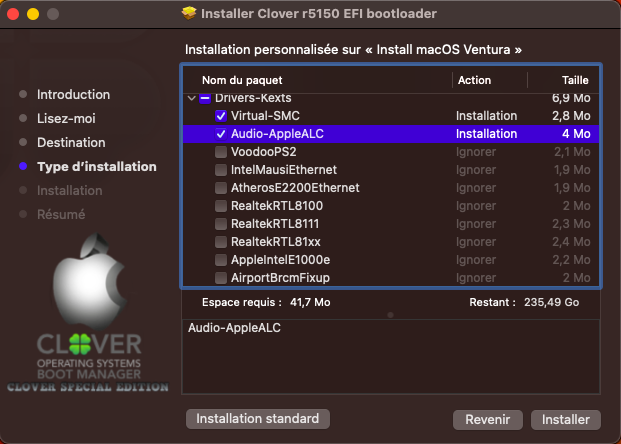Viewport: 621px width, 444px height.
Task: Click the RealtekRTL8100 package name
Action: click(277, 206)
